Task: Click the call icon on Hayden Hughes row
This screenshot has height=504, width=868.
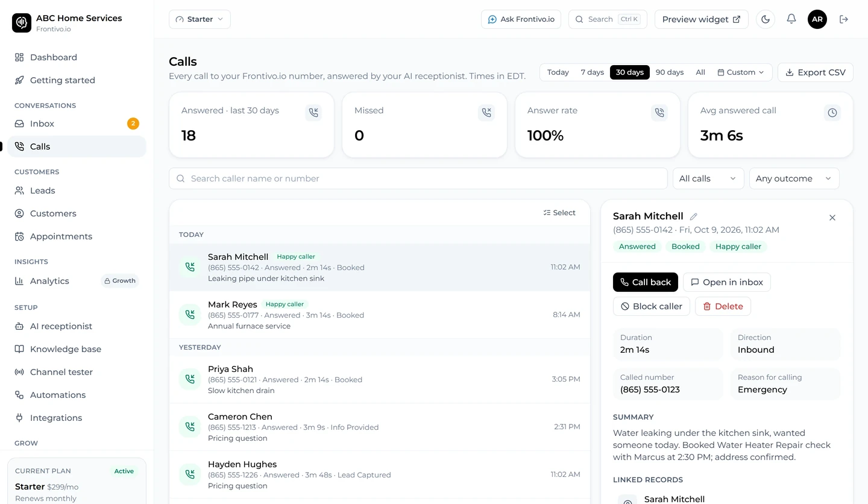Action: tap(190, 474)
